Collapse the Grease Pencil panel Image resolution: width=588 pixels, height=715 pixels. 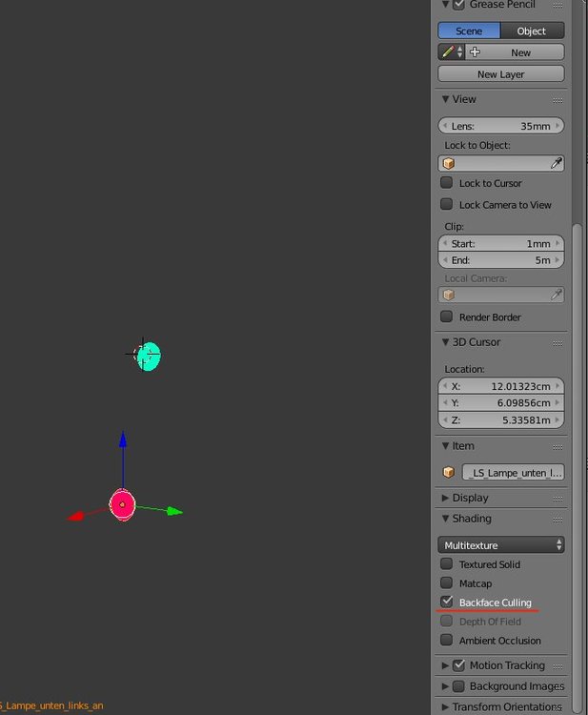click(x=445, y=5)
